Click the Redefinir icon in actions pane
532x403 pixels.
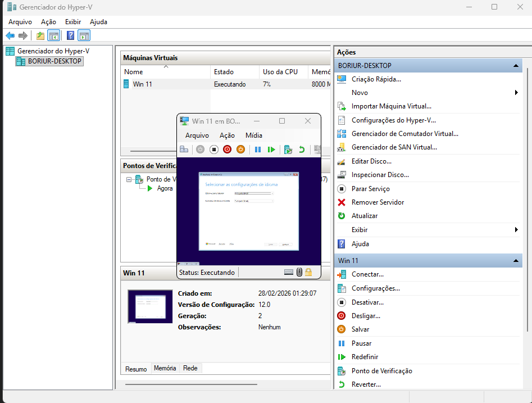coord(342,357)
